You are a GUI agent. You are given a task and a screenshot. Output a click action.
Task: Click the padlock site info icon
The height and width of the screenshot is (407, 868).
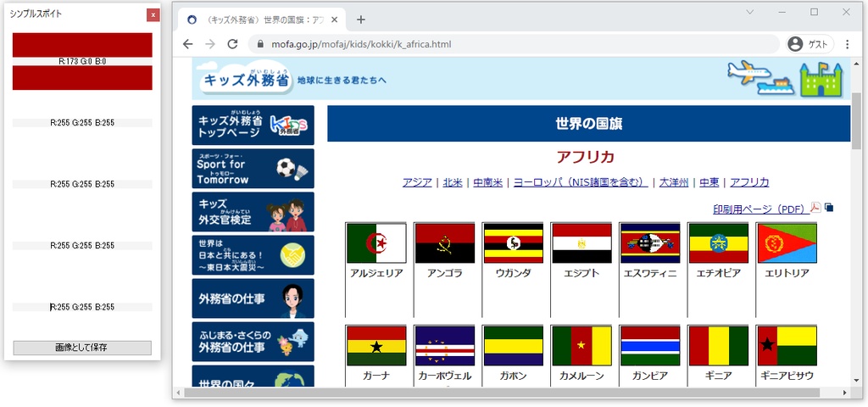(261, 44)
